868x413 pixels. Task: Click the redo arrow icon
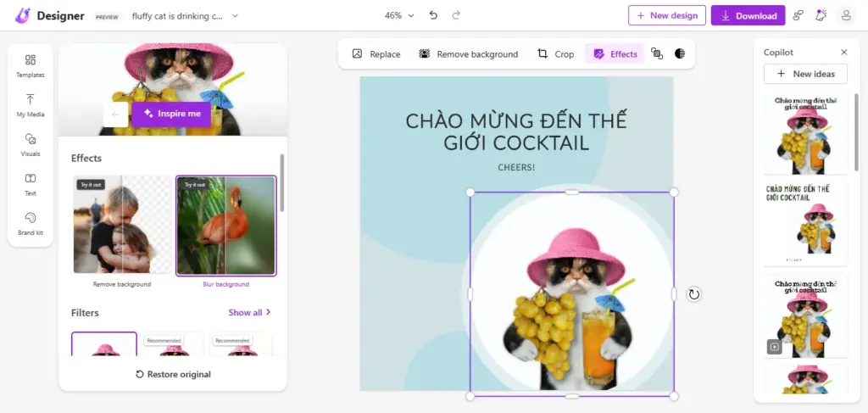coord(456,15)
